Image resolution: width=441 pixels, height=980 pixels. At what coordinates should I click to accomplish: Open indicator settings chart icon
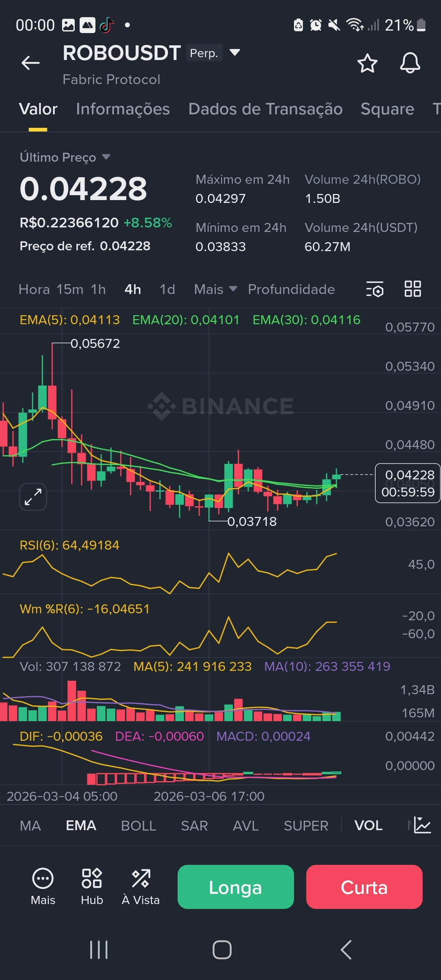pyautogui.click(x=422, y=825)
